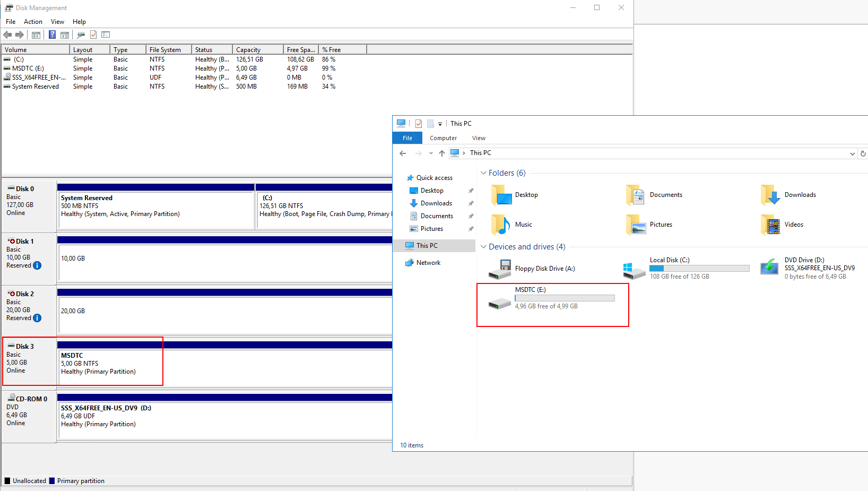Click Properties icon in Explorer quick access toolbar
Viewport: 868px width, 491px height.
419,124
